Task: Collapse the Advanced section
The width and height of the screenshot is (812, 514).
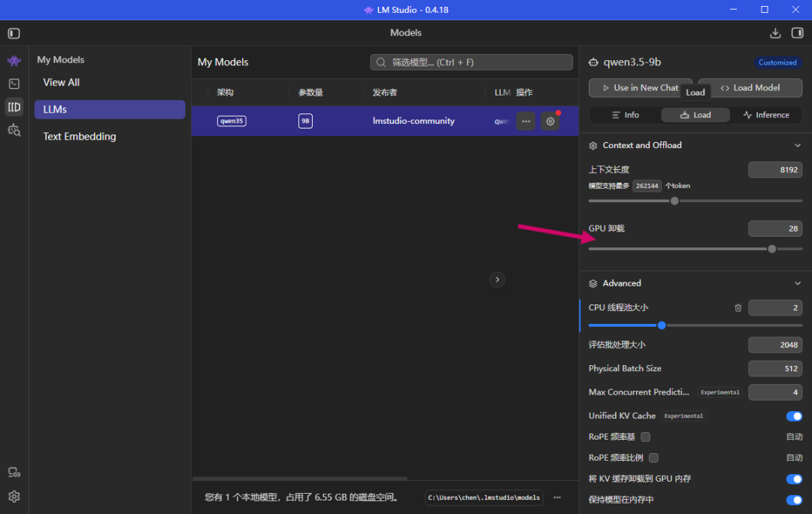Action: (798, 283)
